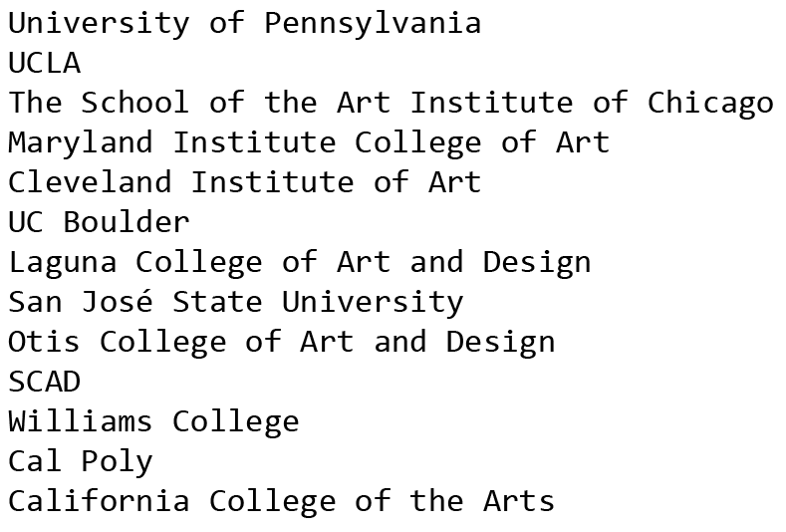
Task: Click the University of Pennsylvania line
Action: click(x=245, y=24)
